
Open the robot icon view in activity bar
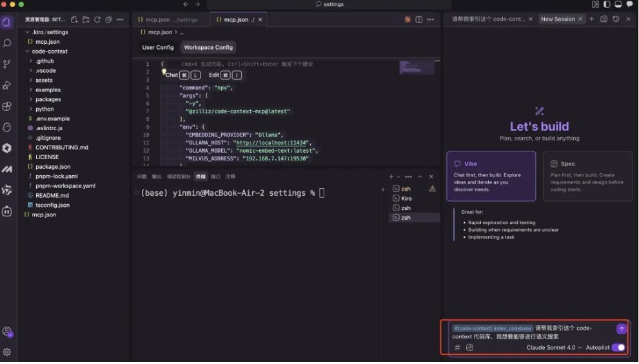pyautogui.click(x=7, y=211)
